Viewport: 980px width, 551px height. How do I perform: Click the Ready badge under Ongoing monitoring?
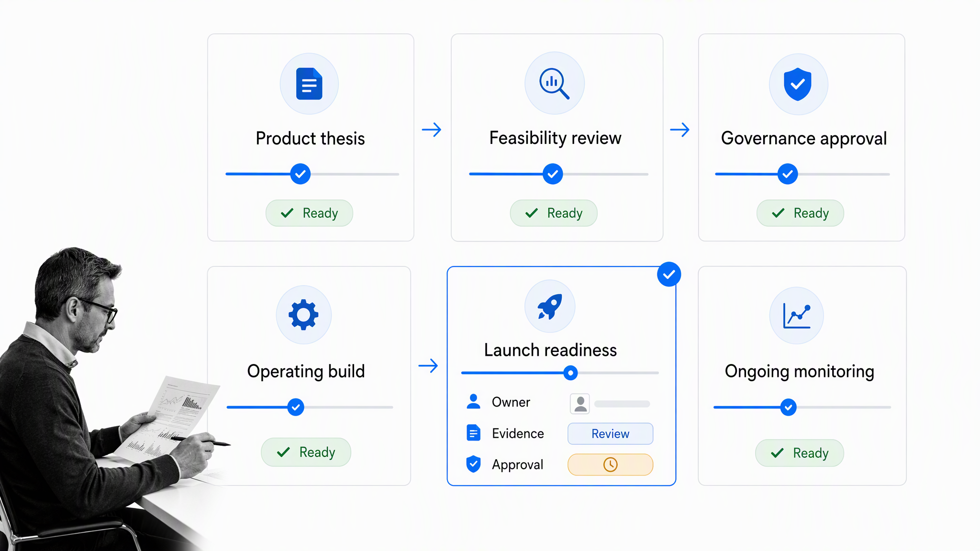point(800,453)
